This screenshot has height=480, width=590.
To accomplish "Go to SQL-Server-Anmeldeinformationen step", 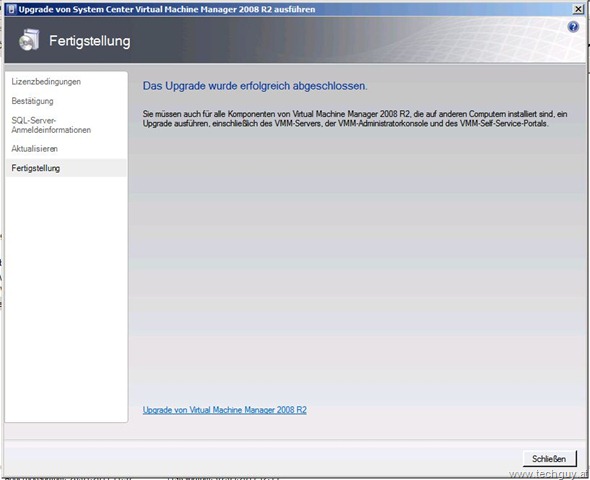I will pyautogui.click(x=51, y=125).
